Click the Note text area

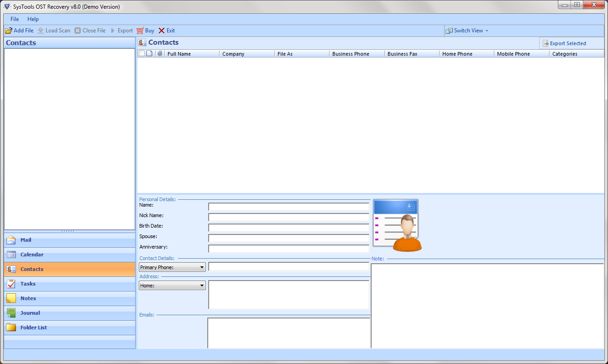(487, 306)
